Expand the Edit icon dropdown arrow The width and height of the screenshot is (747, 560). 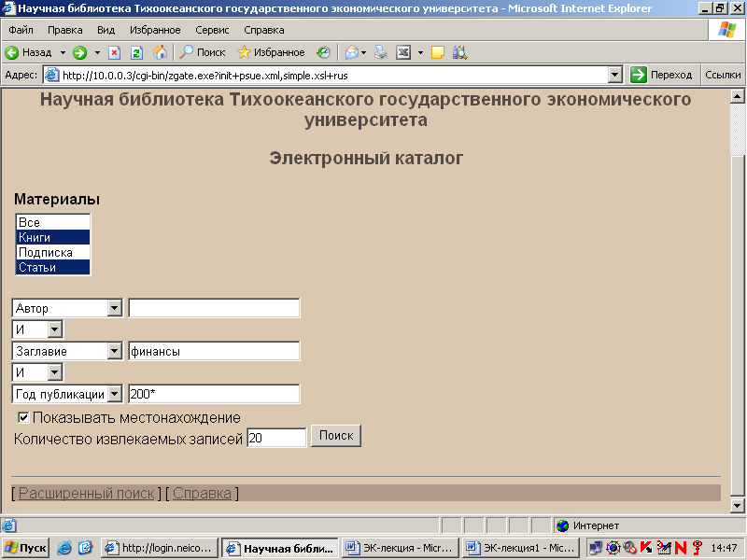[x=420, y=53]
